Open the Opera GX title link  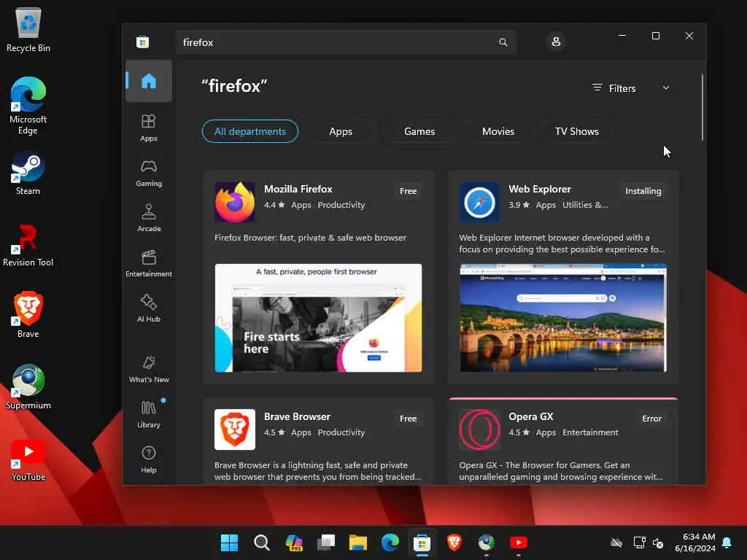click(531, 416)
